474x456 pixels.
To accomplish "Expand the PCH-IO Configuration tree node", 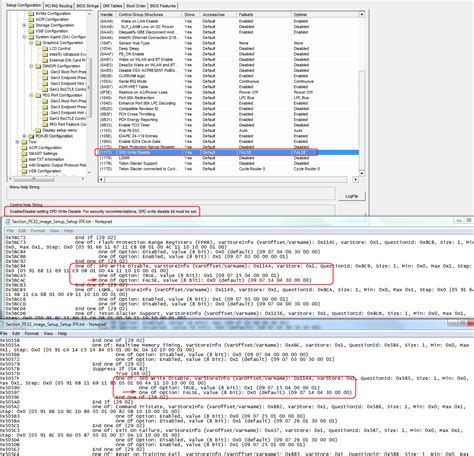I will click(x=24, y=136).
